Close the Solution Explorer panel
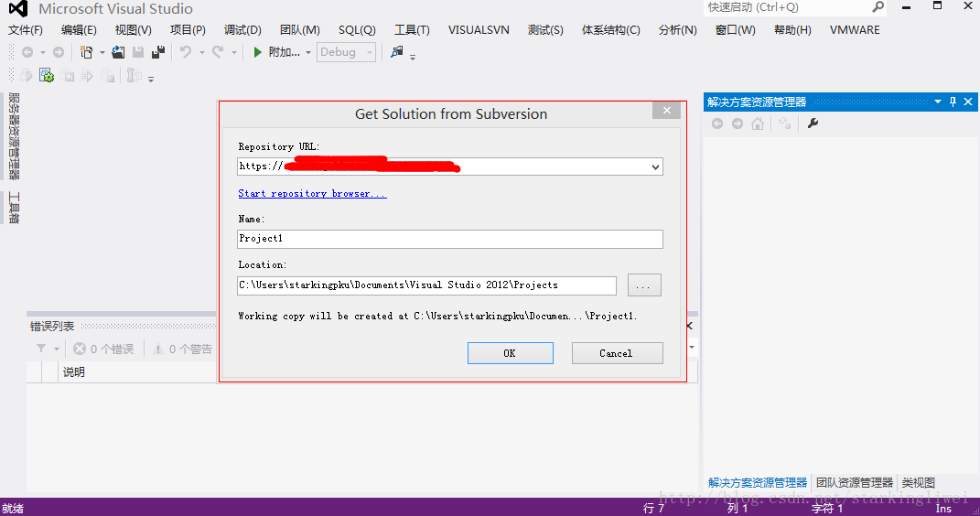The width and height of the screenshot is (980, 516). (x=968, y=102)
